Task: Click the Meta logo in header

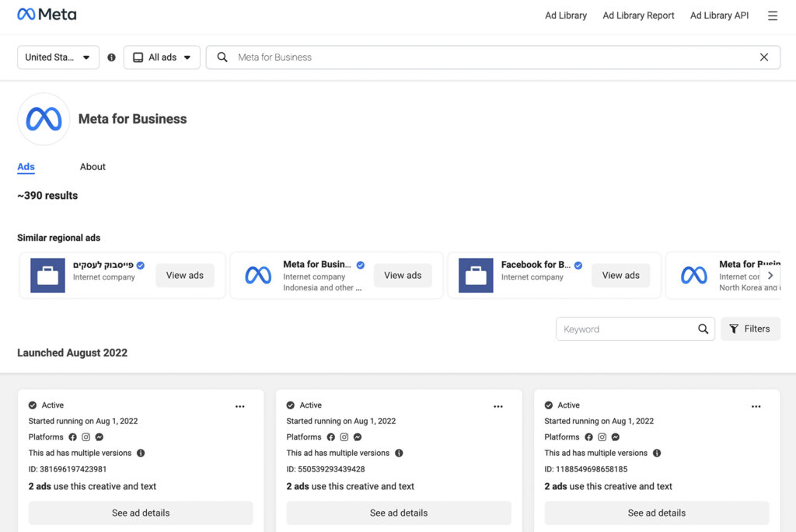Action: point(47,15)
